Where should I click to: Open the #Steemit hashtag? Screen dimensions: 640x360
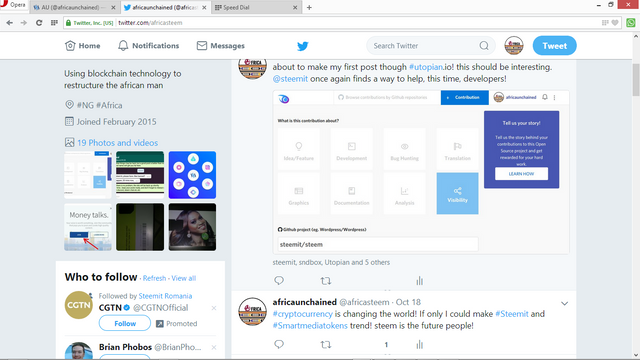coord(511,314)
